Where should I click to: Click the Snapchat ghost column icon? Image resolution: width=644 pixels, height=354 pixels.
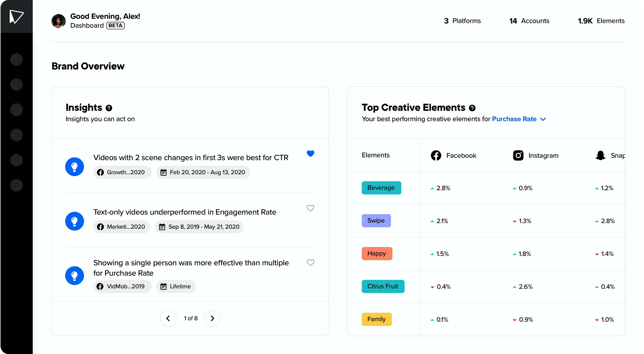tap(600, 156)
